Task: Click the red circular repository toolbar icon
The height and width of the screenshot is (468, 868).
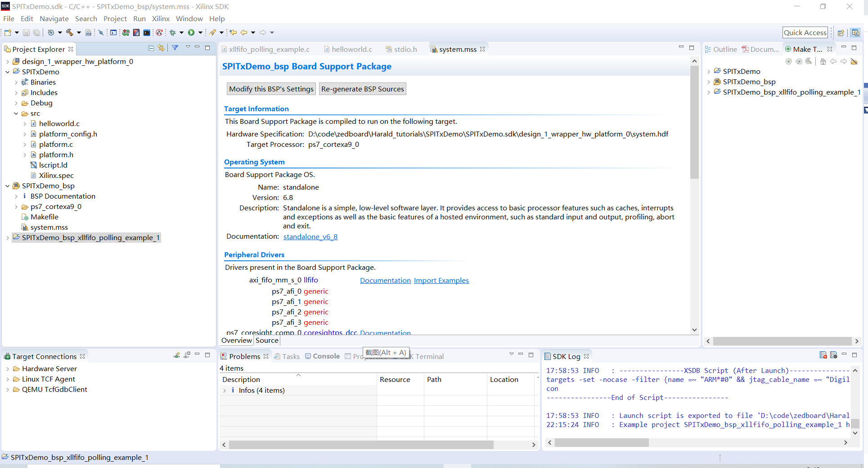Action: click(159, 32)
